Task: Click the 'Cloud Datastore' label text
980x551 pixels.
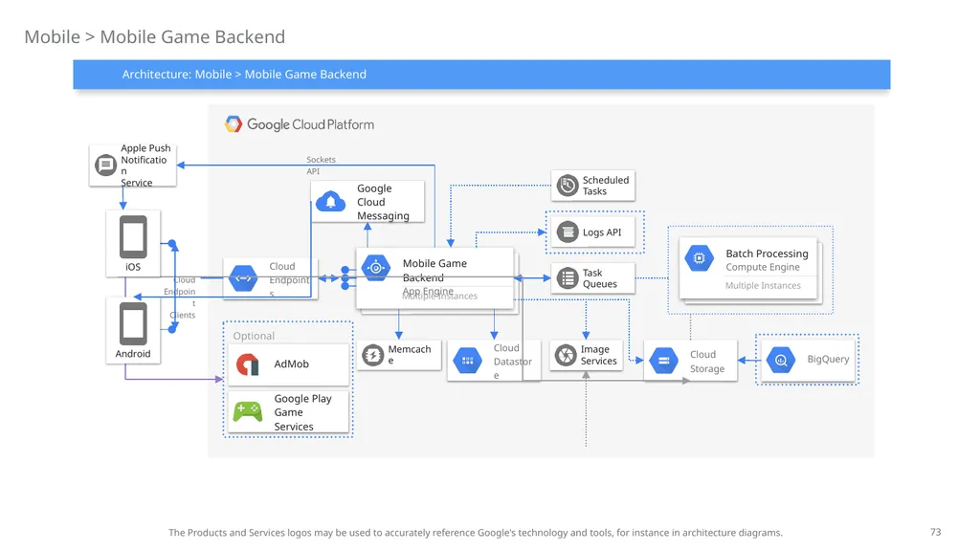Action: point(513,361)
